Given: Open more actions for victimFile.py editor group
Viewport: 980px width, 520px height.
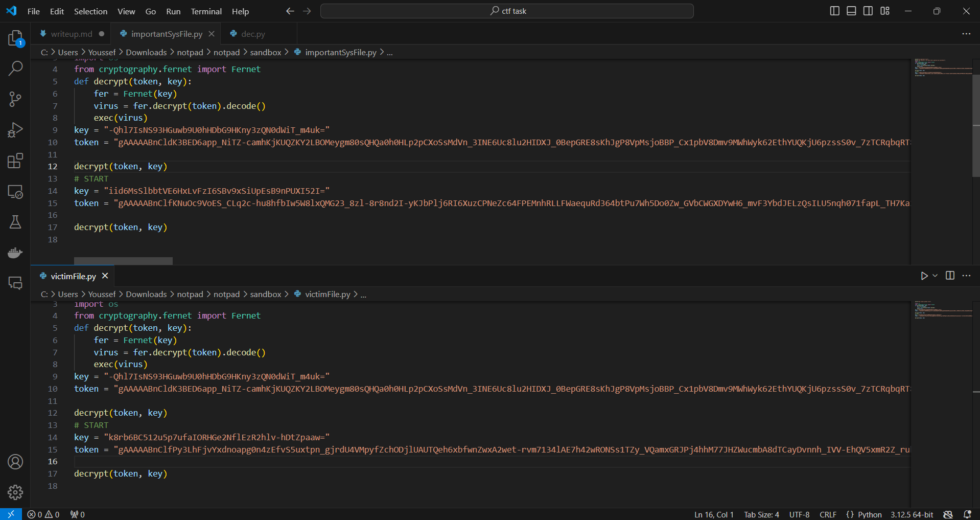Looking at the screenshot, I should [x=966, y=276].
